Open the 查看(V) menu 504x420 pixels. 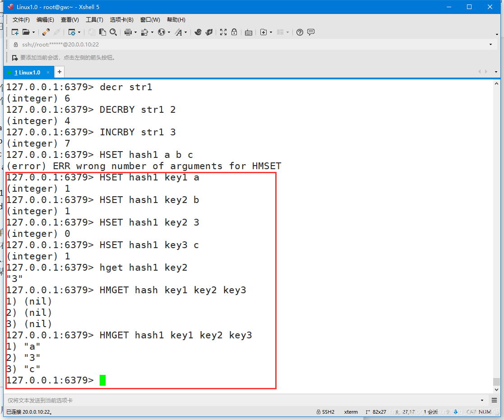(70, 20)
